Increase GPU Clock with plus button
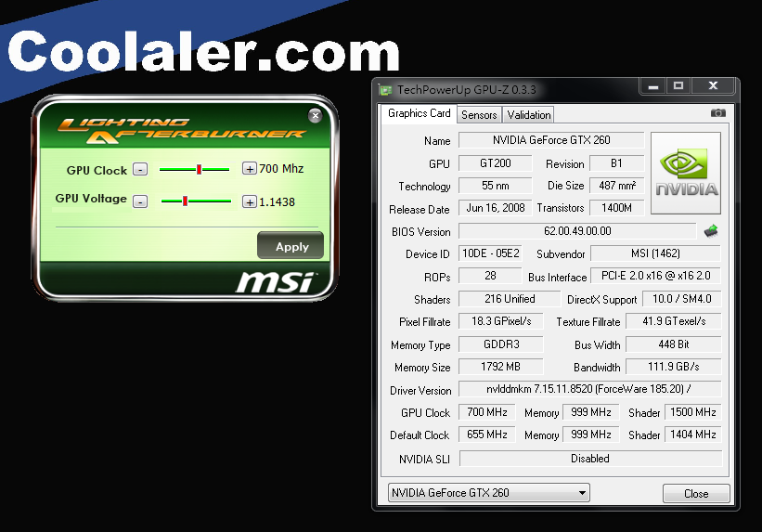Viewport: 762px width, 532px height. [x=250, y=169]
